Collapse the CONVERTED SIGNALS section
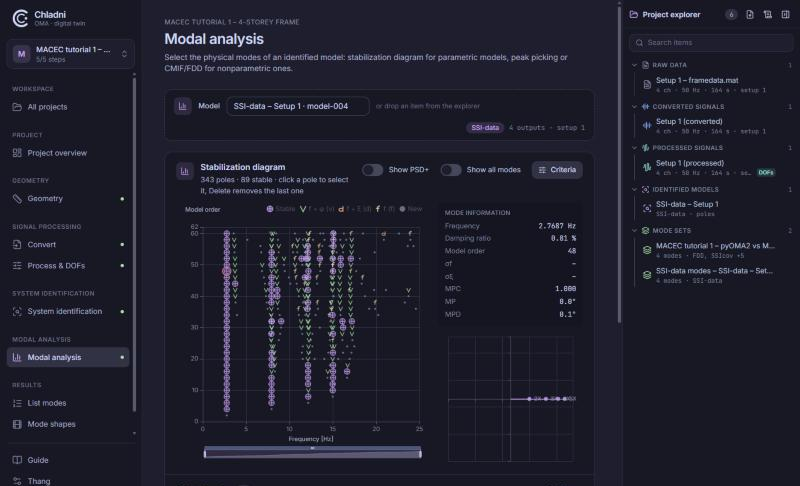The height and width of the screenshot is (486, 800). (634, 107)
